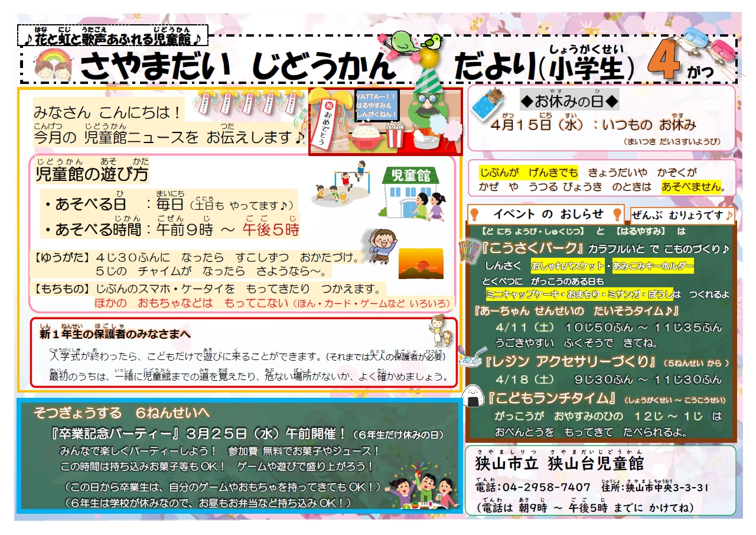Click the orange lightbulb left of イベント
The height and width of the screenshot is (535, 756).
[475, 214]
